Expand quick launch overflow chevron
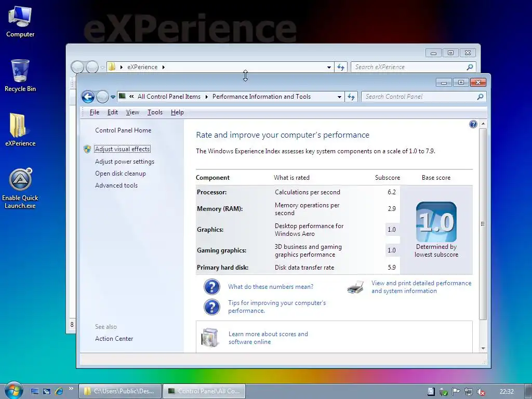Screen dimensions: 532x399 point(71,389)
